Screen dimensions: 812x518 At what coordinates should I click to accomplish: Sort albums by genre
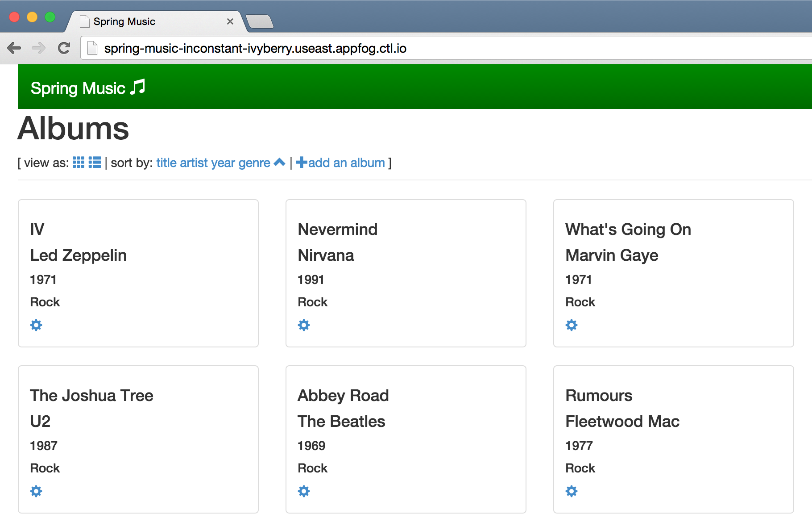(x=254, y=163)
